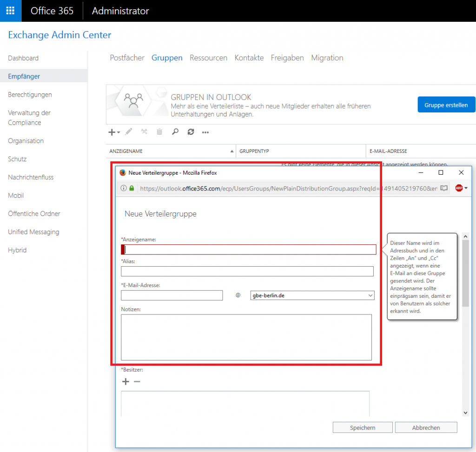Sort by the ANZEIGENAME column header
This screenshot has width=476, height=452.
click(171, 151)
